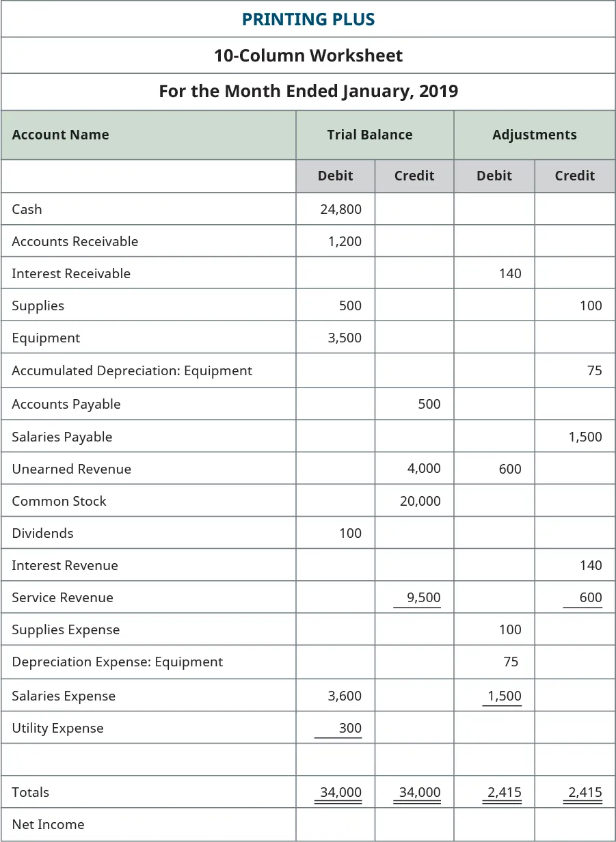Select Interest Revenue row label

(x=65, y=565)
